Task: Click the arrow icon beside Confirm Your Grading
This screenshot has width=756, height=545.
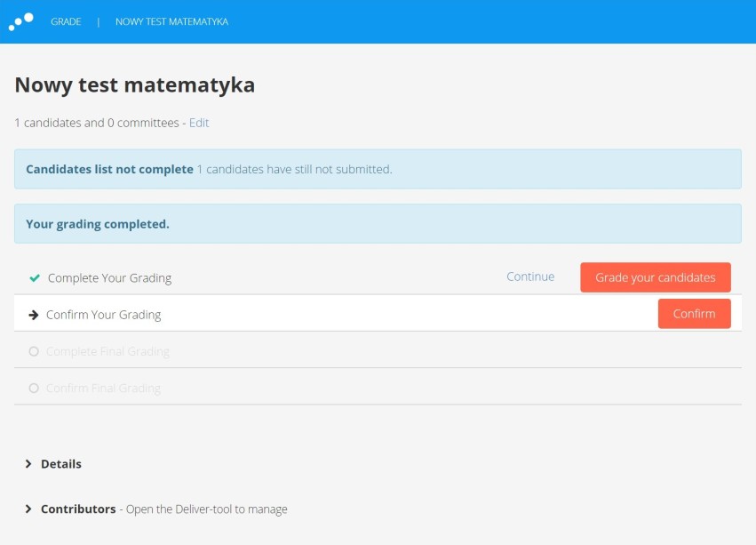Action: tap(33, 315)
